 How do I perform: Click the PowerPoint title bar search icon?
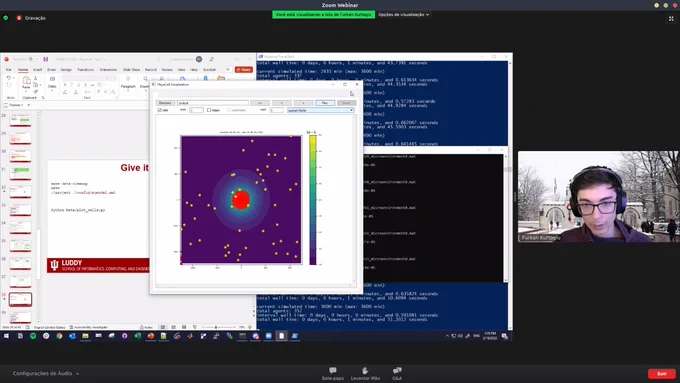[x=158, y=59]
